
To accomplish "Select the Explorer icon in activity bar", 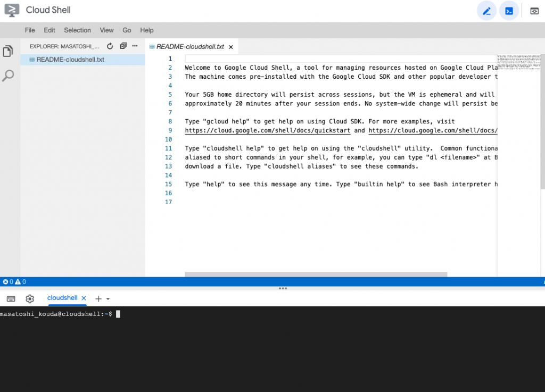I will (x=7, y=51).
